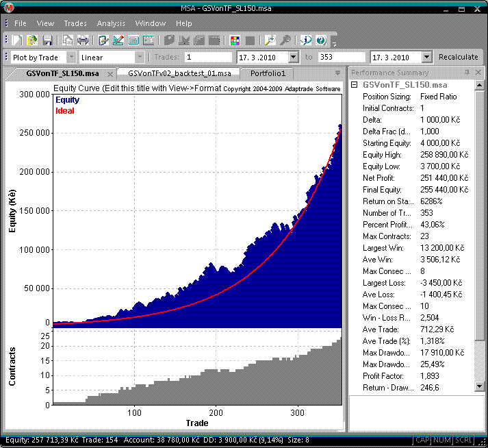Image resolution: width=488 pixels, height=448 pixels.
Task: Click the Recalculate button
Action: (x=459, y=58)
